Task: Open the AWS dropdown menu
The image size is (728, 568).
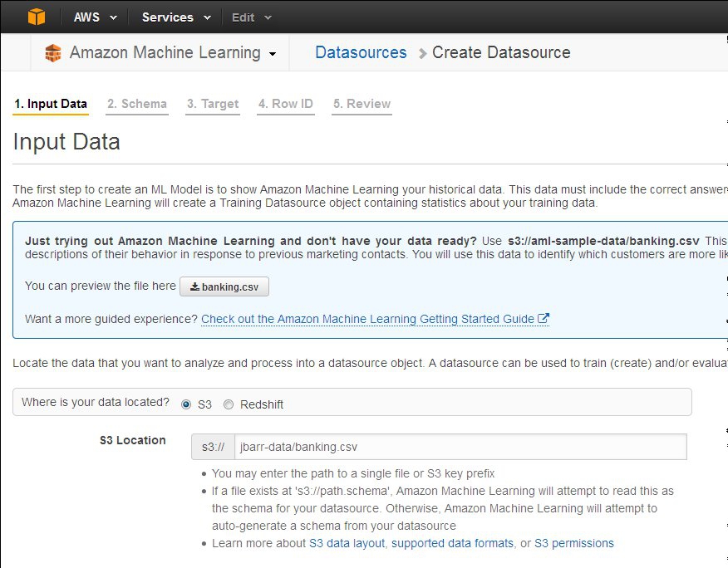Action: pyautogui.click(x=96, y=17)
